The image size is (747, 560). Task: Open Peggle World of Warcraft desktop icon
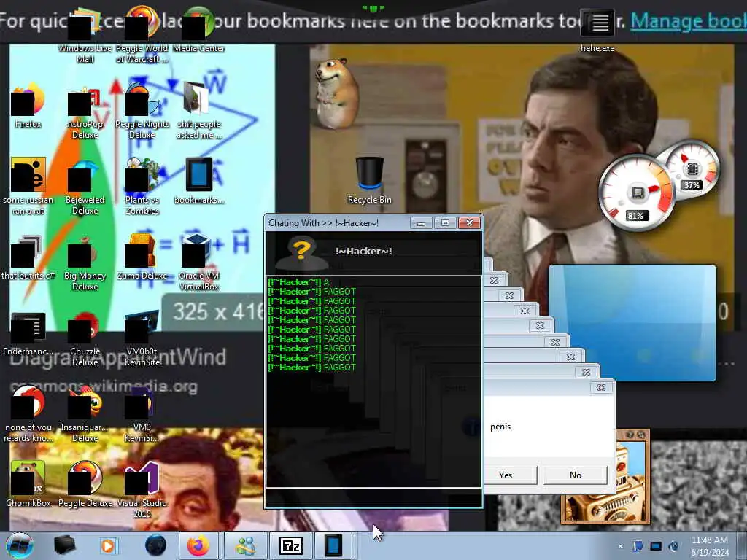coord(142,36)
